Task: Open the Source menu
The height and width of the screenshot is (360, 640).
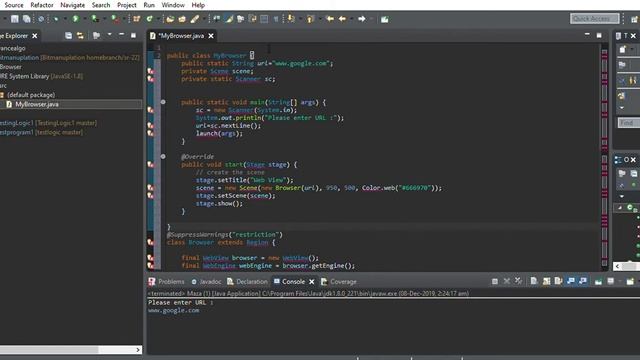Action: click(13, 5)
